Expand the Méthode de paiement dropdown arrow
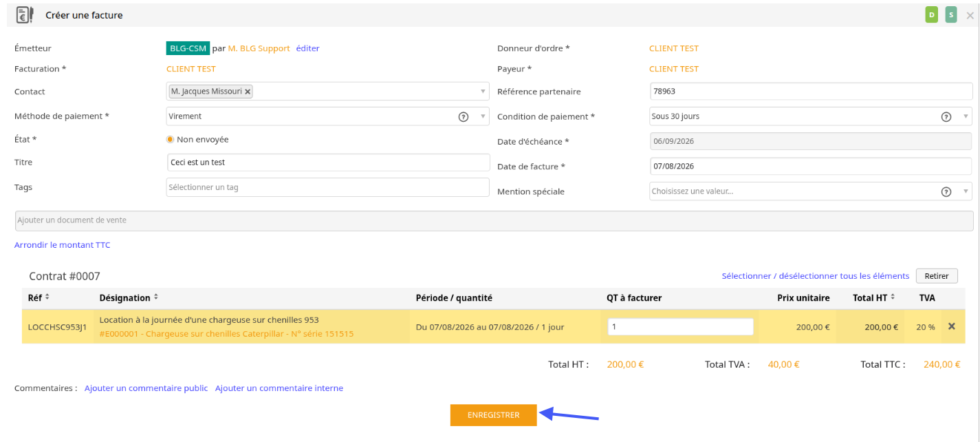The width and height of the screenshot is (980, 442). [483, 116]
